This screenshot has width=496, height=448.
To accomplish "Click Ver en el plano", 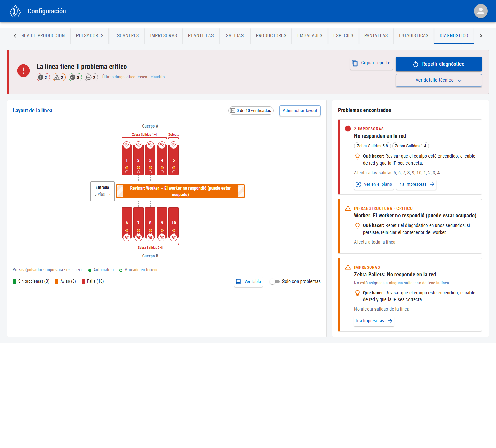I will [374, 184].
